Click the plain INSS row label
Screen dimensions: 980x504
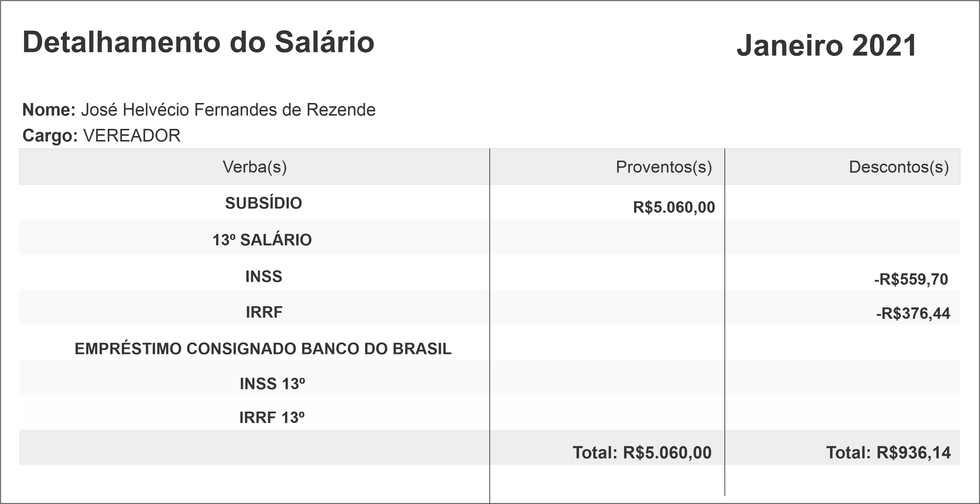pyautogui.click(x=264, y=276)
